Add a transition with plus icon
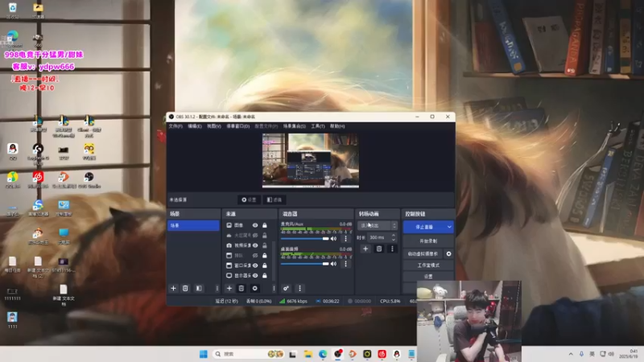 (365, 249)
